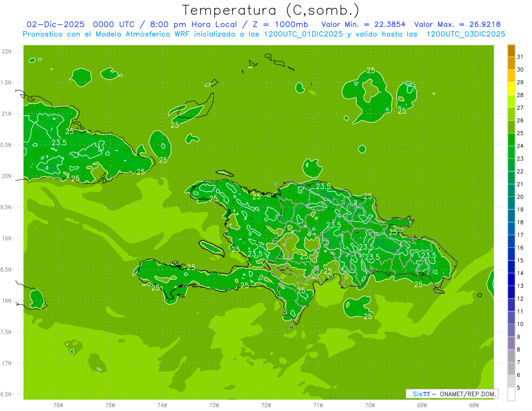Pick the colorbar swatch between 25 and 26
Screen dimensions: 532x411
click(x=511, y=127)
